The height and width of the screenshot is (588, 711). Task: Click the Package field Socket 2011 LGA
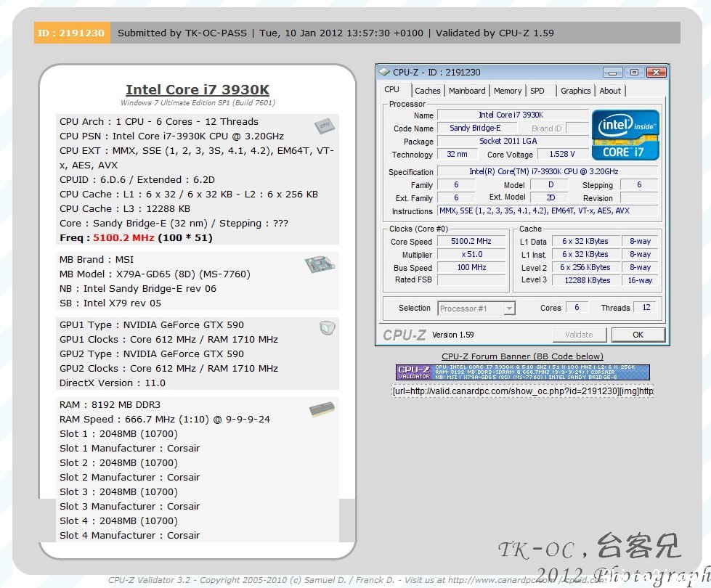click(513, 141)
